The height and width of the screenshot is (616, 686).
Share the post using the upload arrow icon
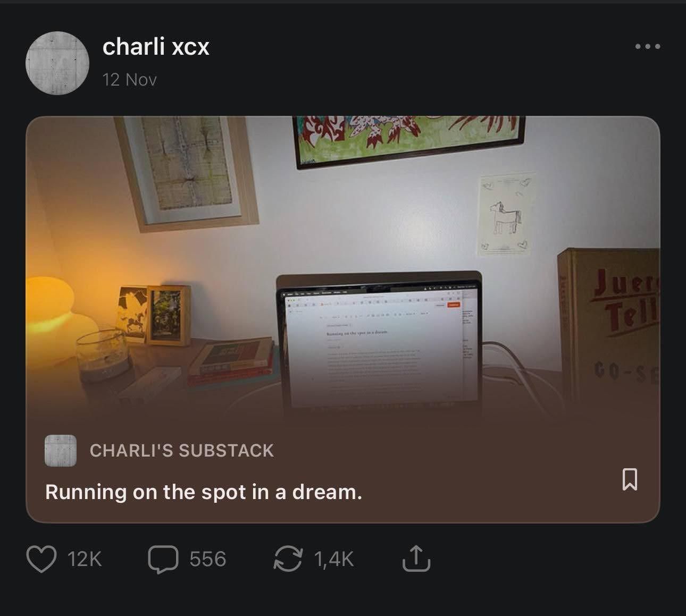pyautogui.click(x=416, y=559)
